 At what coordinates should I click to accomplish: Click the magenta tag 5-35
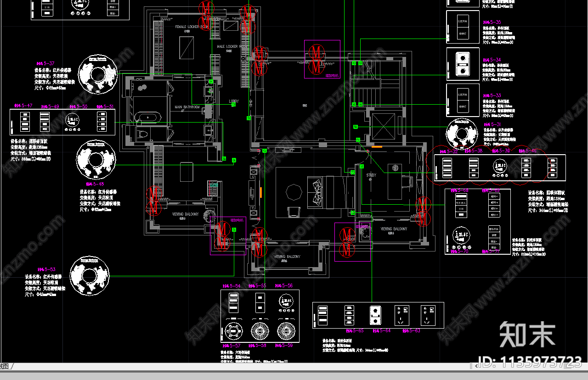[492, 22]
